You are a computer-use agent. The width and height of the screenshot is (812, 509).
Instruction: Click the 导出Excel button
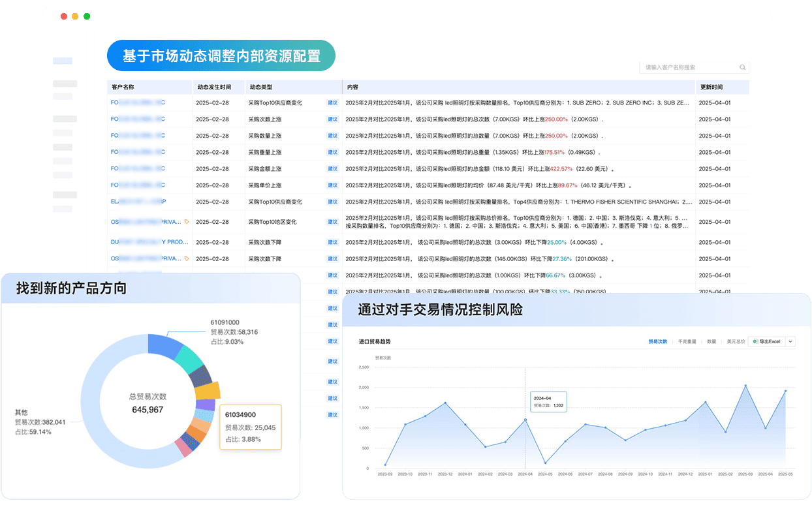(x=766, y=341)
